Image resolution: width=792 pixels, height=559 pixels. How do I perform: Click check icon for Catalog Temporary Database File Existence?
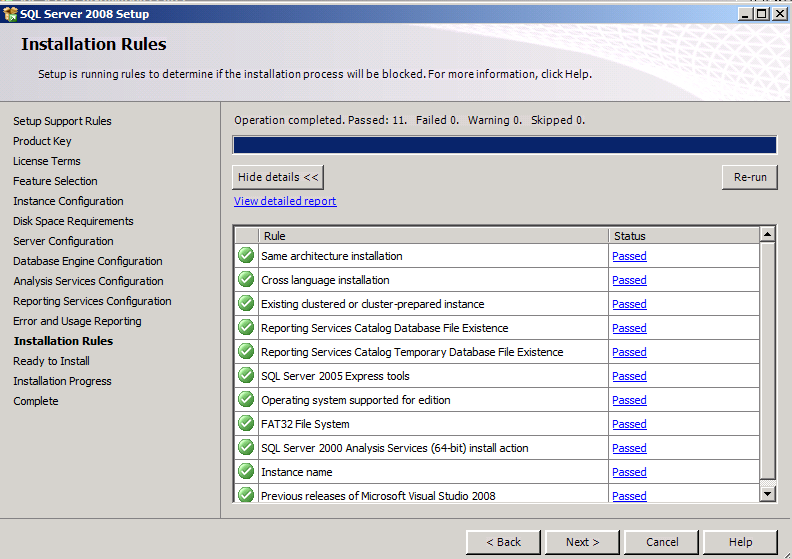pyautogui.click(x=246, y=351)
